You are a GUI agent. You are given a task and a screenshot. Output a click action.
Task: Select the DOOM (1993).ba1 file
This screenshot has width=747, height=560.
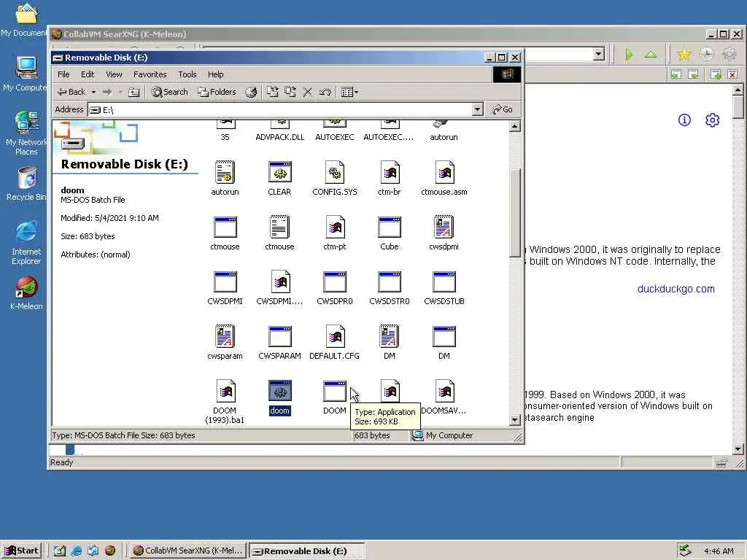(225, 402)
